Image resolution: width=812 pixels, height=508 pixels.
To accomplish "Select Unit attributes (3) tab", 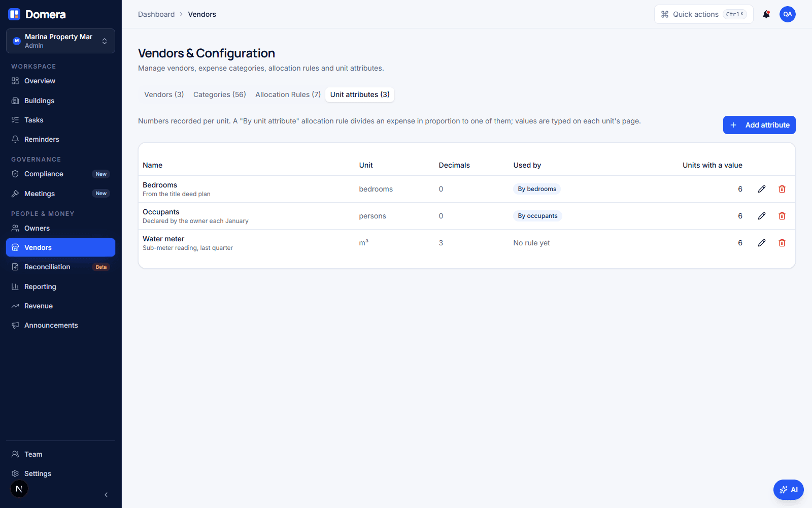I will click(360, 94).
